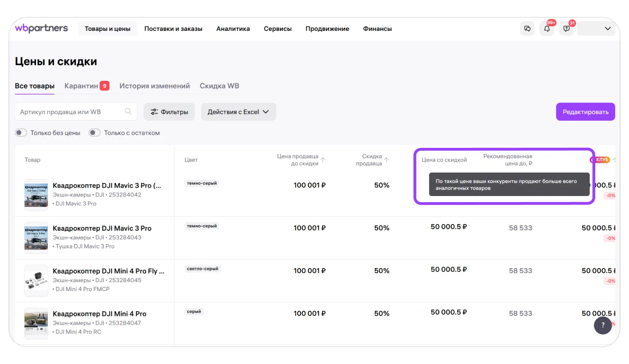Open the wbpartners logo home link
Viewport: 629px width, 364px height.
click(x=41, y=28)
